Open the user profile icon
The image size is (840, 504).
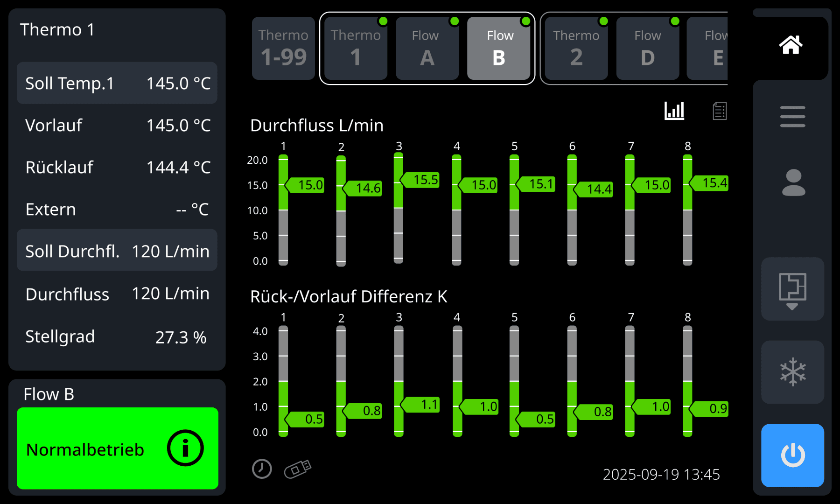[793, 182]
